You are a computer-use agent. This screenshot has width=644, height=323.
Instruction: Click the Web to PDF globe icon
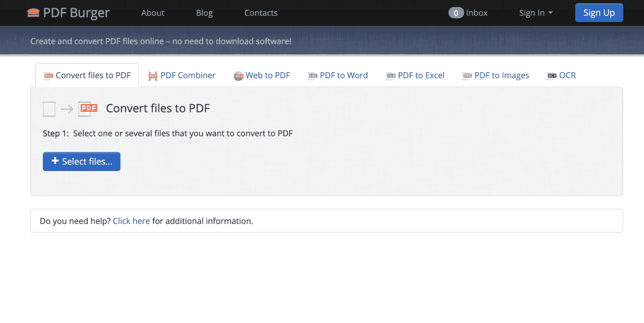click(238, 76)
